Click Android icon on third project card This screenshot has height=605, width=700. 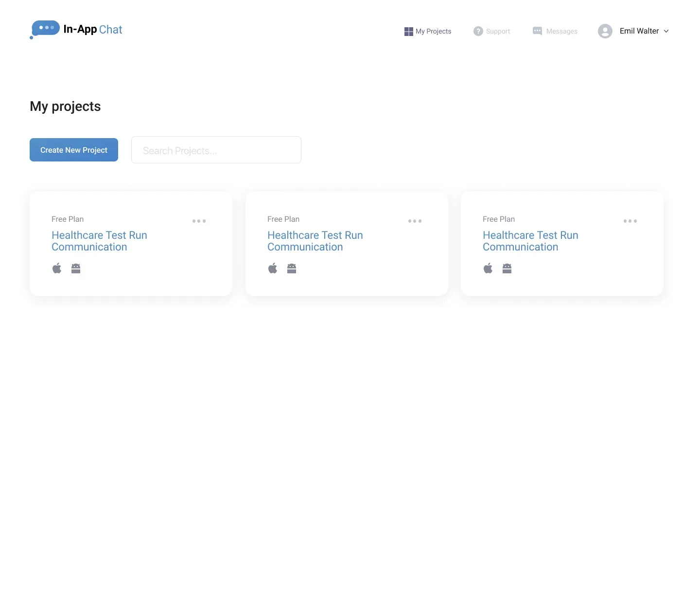pos(507,268)
